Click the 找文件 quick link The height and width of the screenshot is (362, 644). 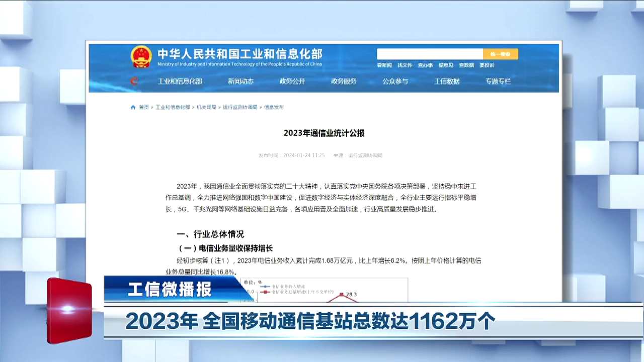pos(405,65)
